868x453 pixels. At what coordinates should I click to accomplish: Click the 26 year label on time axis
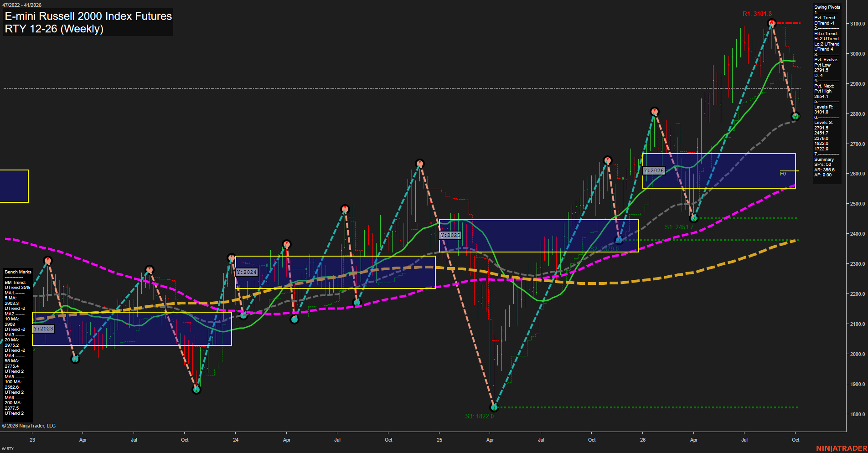coord(643,440)
